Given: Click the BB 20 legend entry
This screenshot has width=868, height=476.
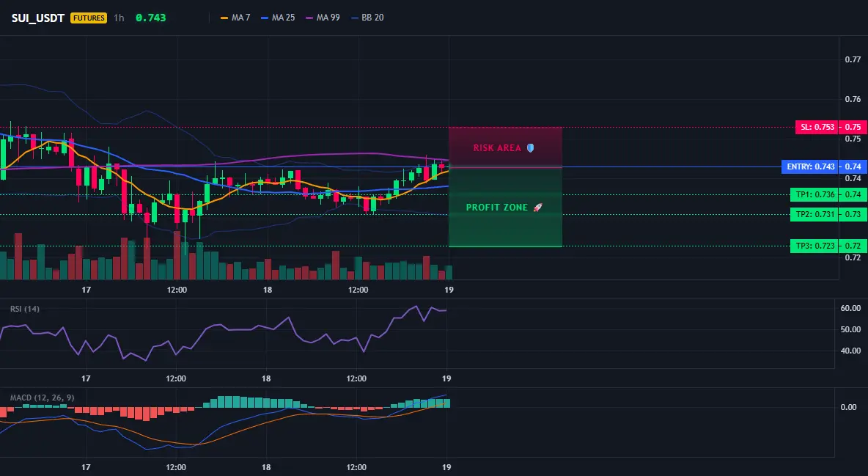Looking at the screenshot, I should click(367, 18).
